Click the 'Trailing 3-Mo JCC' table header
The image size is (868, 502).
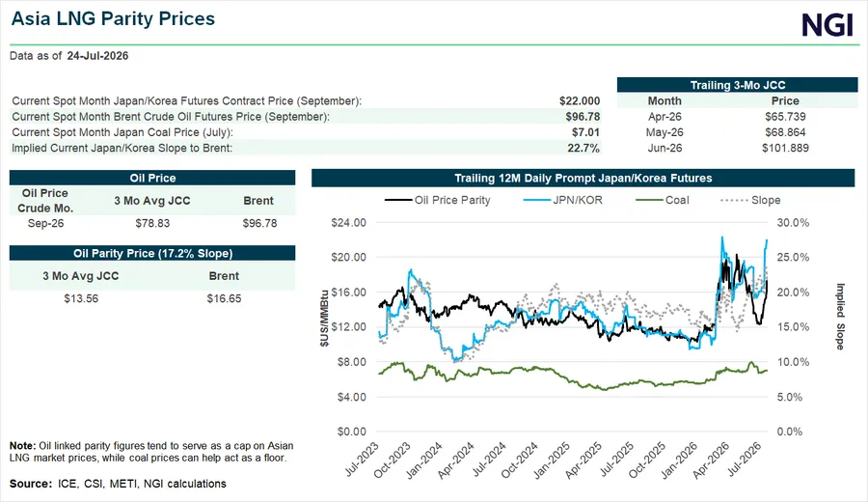click(x=738, y=85)
